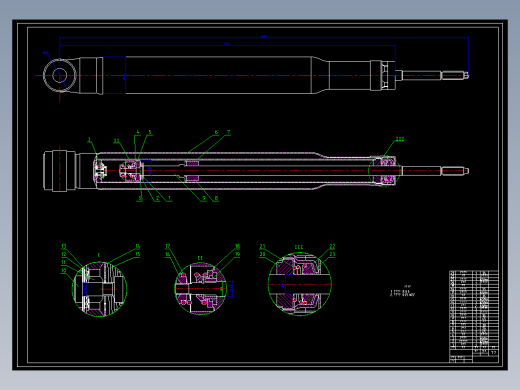520x390 pixels.
Task: Click the II title above the second detail circle
Action: pyautogui.click(x=200, y=258)
